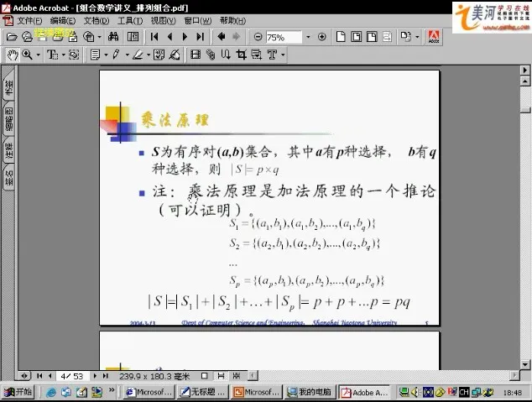Click the Adobe logo button
The image size is (532, 402).
pos(434,37)
